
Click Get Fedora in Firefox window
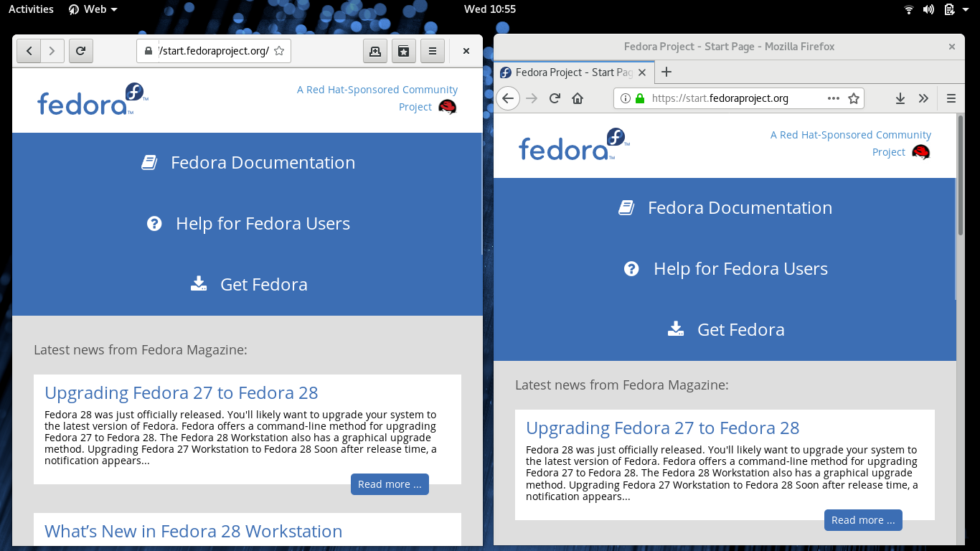725,330
